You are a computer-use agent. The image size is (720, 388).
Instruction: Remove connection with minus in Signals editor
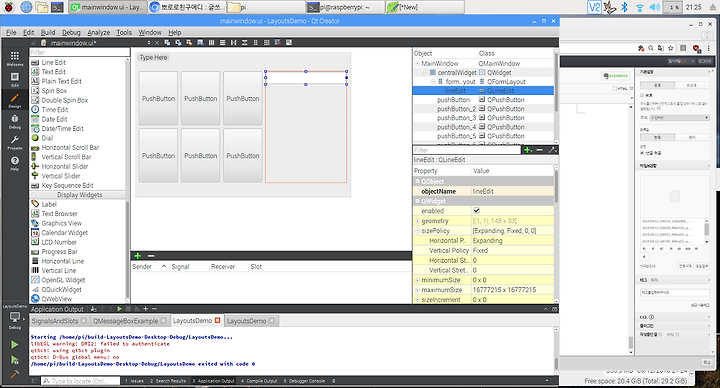click(151, 256)
